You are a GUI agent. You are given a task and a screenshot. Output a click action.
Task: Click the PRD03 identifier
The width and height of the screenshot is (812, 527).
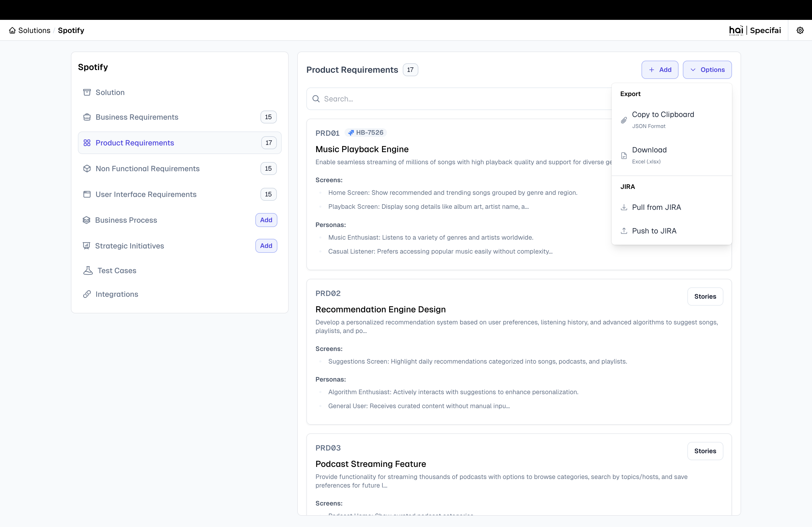click(328, 448)
